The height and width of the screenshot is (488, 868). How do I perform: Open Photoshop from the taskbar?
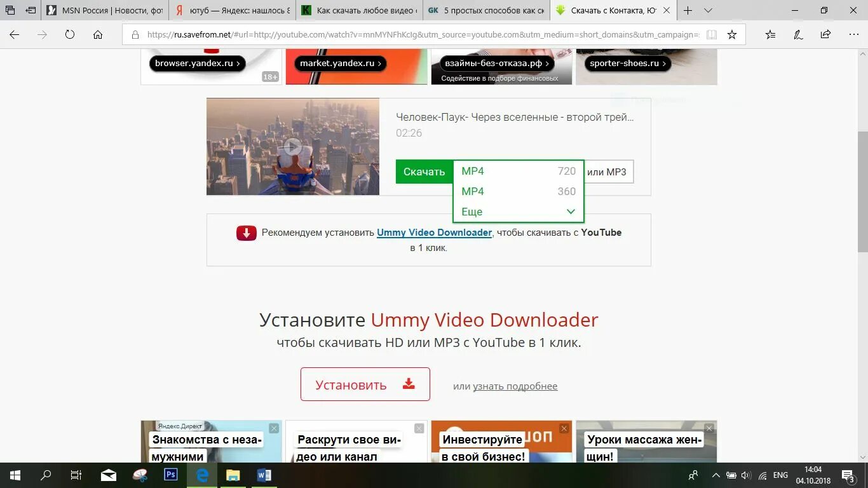click(x=170, y=475)
